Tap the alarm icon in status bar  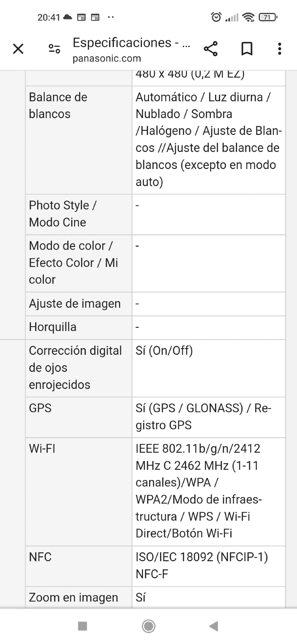coord(216,17)
